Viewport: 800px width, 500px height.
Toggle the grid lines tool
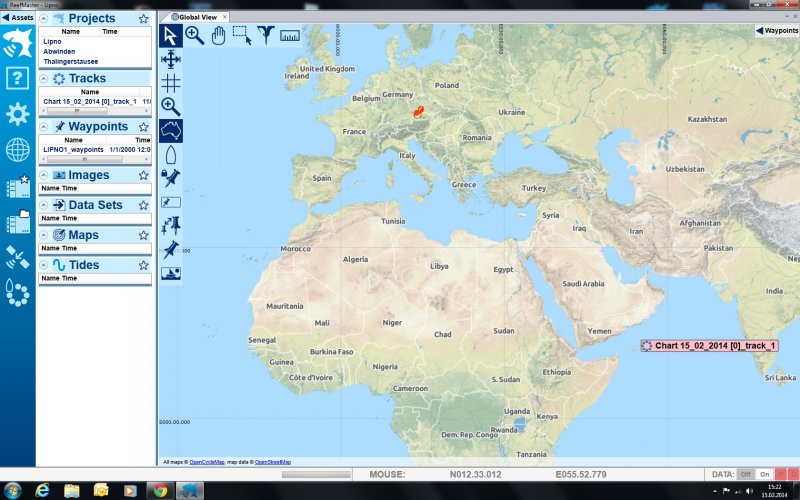click(171, 83)
